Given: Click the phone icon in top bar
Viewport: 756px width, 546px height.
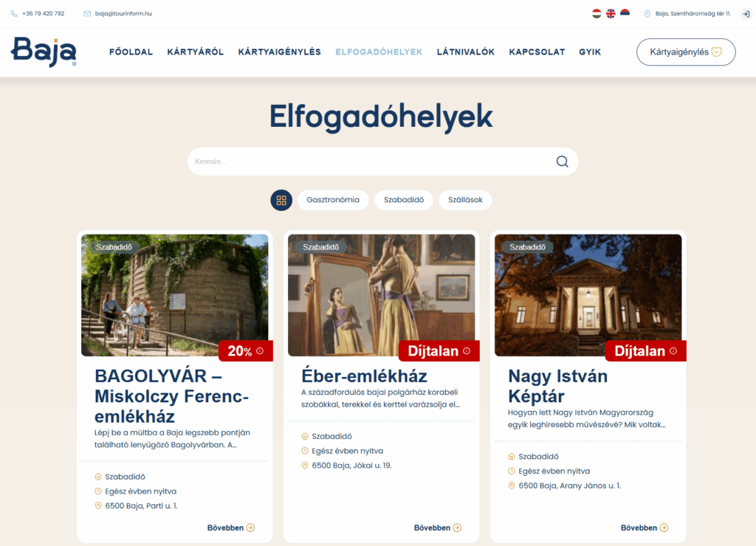Looking at the screenshot, I should (14, 13).
